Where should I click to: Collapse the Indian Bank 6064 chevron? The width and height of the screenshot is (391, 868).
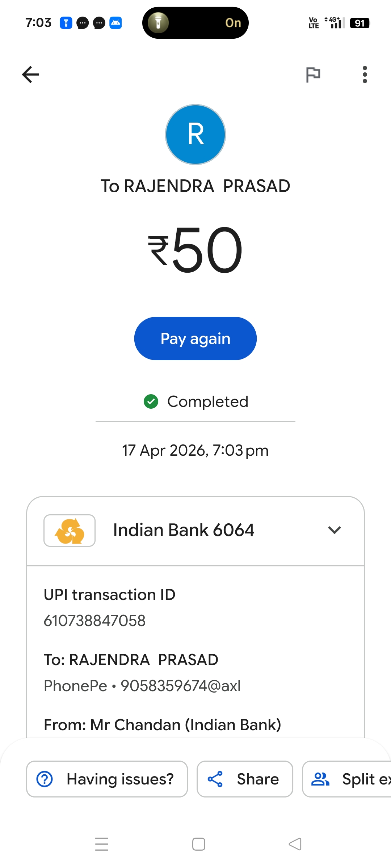pyautogui.click(x=335, y=530)
